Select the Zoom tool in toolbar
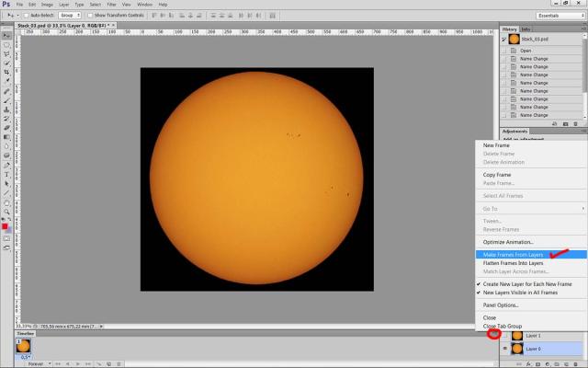Viewport: 588px width, 368px height. [x=6, y=209]
